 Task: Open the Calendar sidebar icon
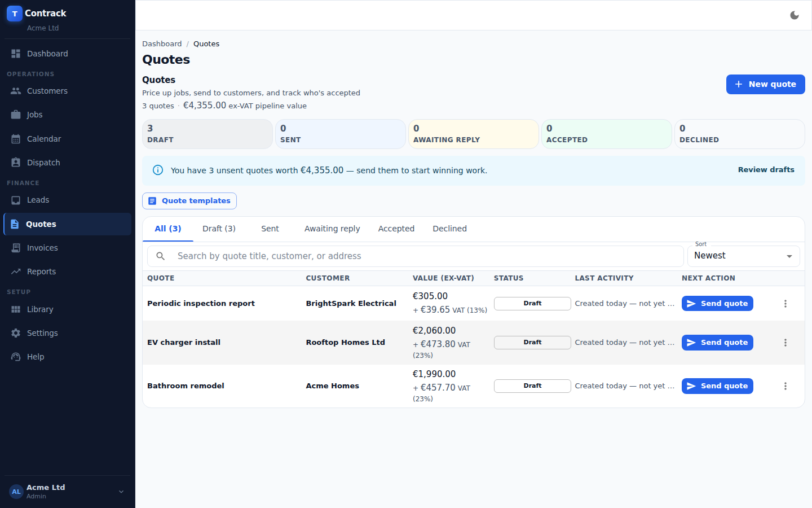click(16, 139)
